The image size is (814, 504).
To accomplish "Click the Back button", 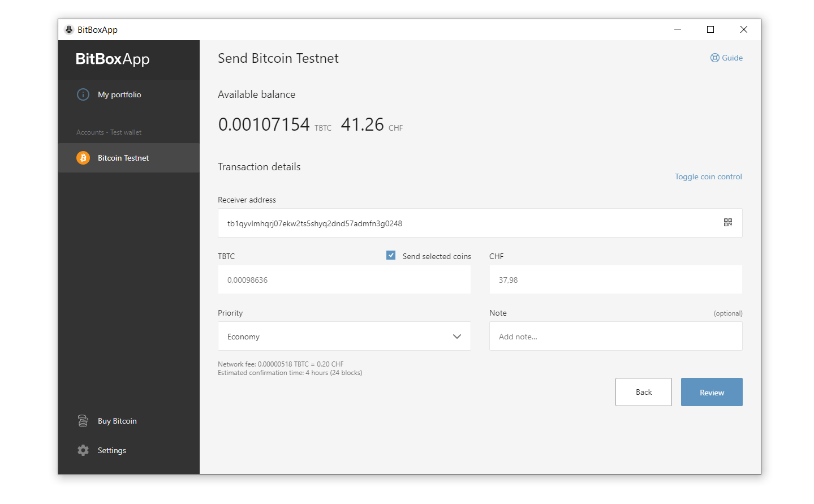I will pyautogui.click(x=644, y=392).
